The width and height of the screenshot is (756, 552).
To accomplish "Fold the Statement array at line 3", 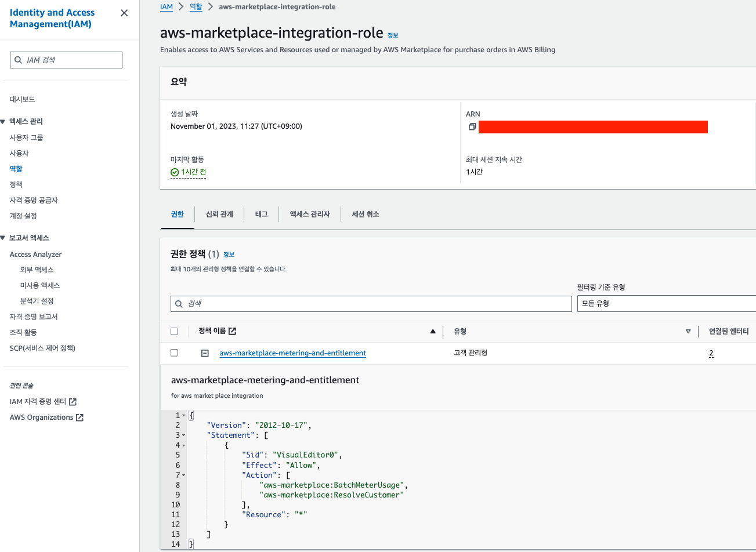I will [x=184, y=435].
